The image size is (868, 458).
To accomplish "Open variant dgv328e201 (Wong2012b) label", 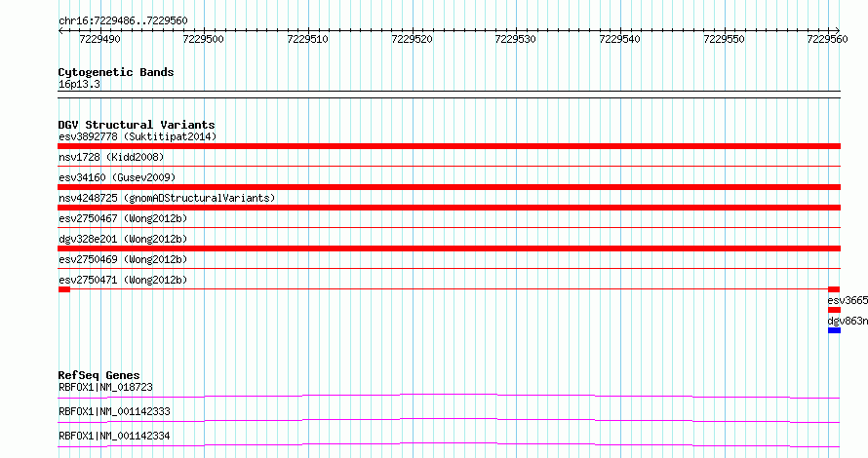I will point(123,239).
